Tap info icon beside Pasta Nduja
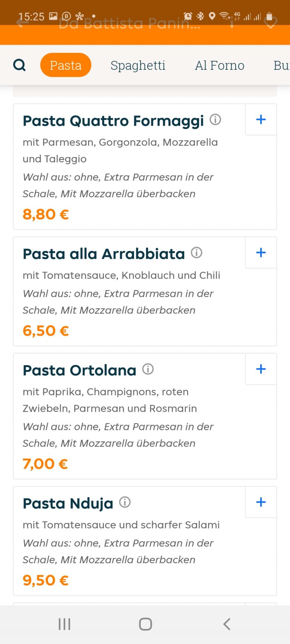Image resolution: width=290 pixels, height=644 pixels. tap(125, 502)
